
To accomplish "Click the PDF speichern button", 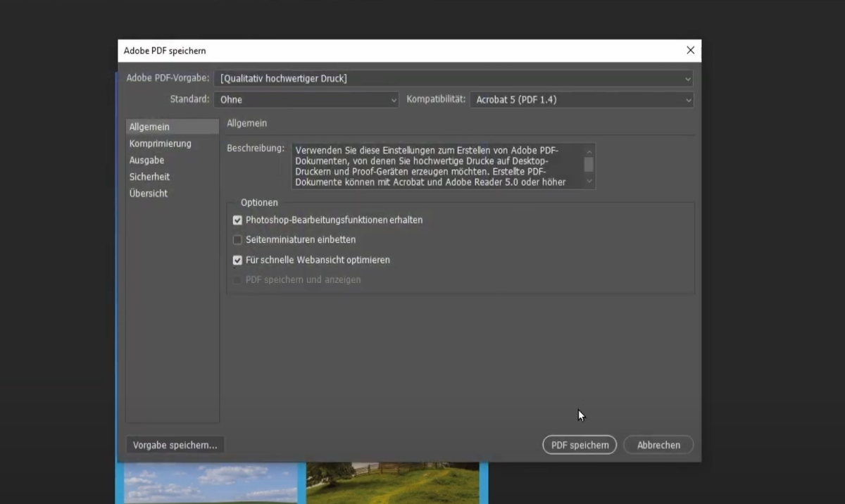I will 579,444.
